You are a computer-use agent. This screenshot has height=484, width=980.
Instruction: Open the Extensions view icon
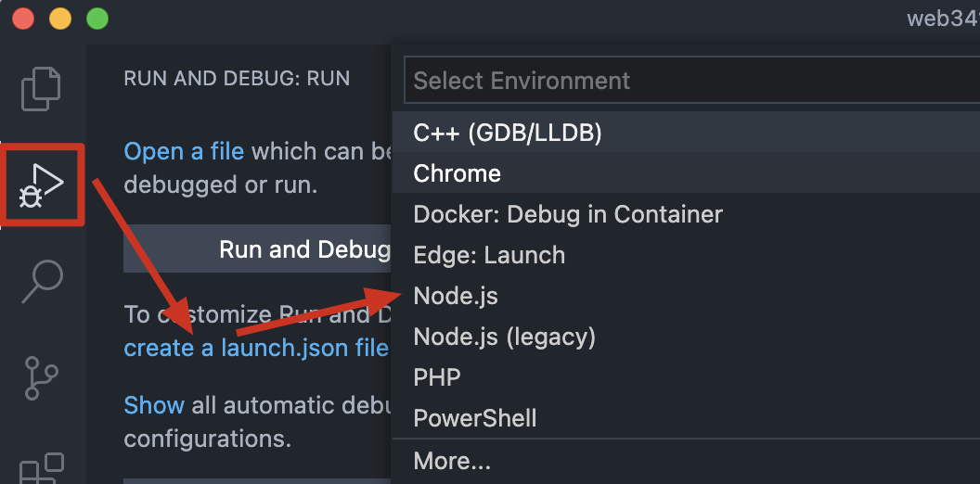[43, 468]
